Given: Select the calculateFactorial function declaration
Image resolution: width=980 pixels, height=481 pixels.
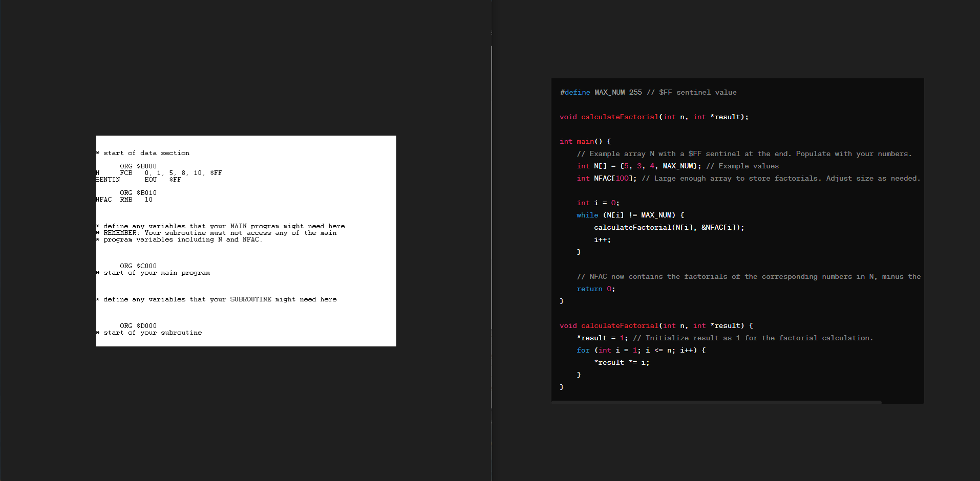Looking at the screenshot, I should click(x=653, y=117).
